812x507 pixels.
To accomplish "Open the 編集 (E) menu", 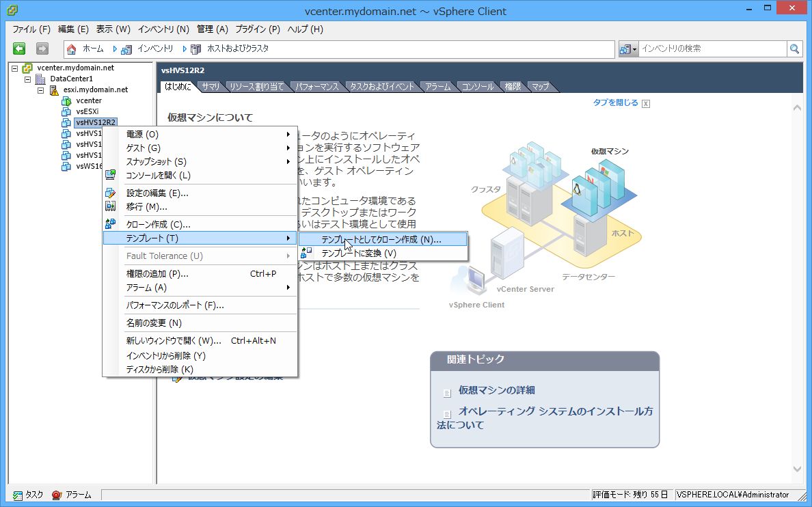I will (x=73, y=29).
